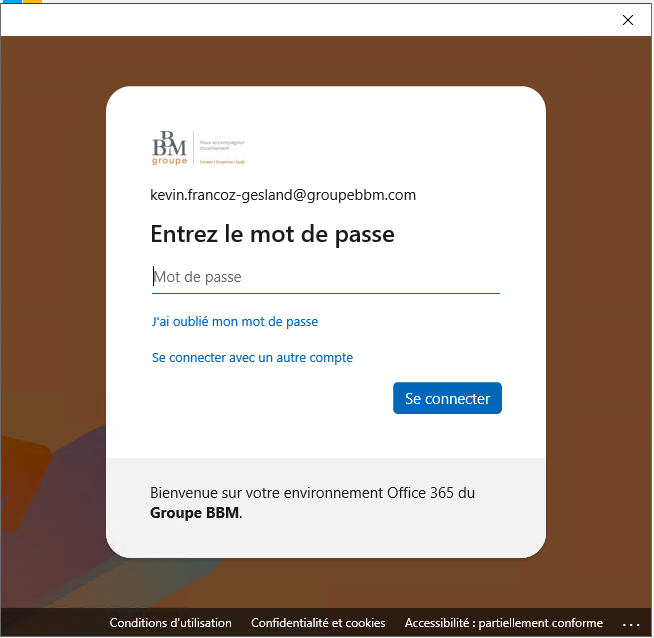
Task: Click the "Entrez le mot de passe" heading
Action: [x=272, y=234]
